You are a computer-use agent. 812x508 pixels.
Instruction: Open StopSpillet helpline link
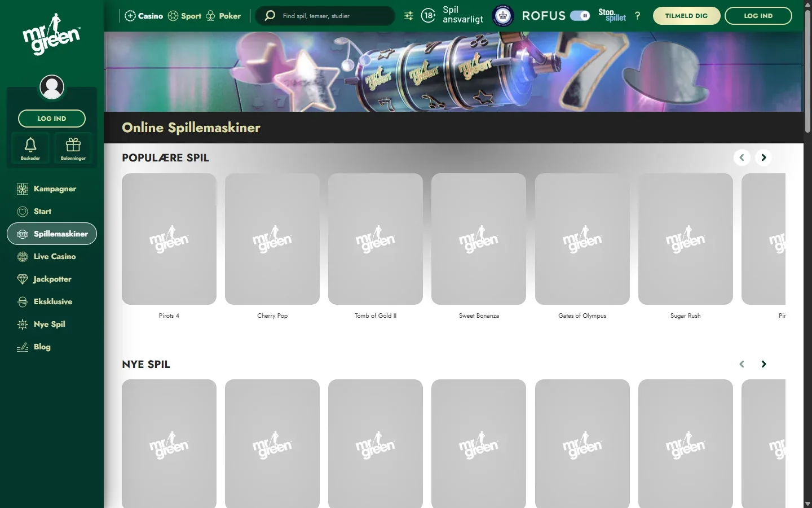612,15
